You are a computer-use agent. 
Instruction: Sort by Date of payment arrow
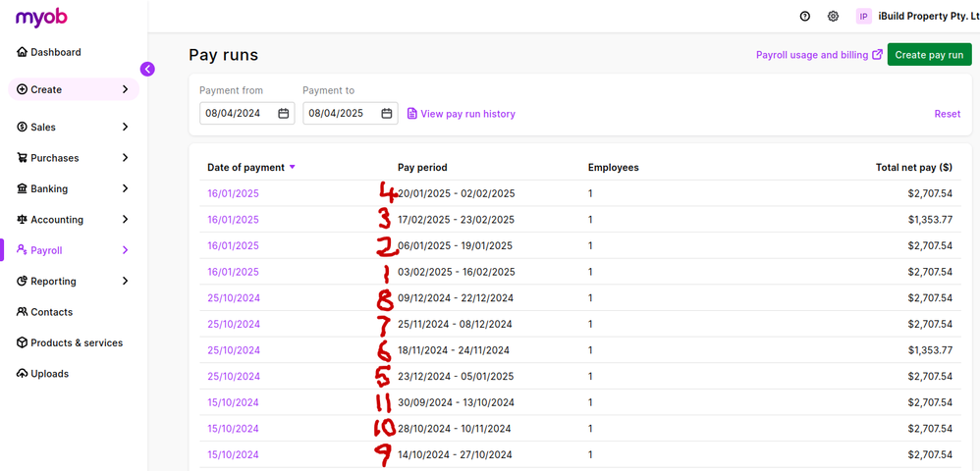[293, 168]
